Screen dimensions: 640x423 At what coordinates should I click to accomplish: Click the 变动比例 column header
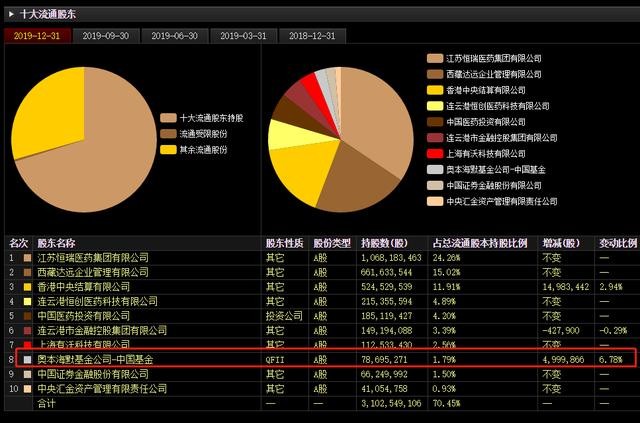[x=618, y=243]
